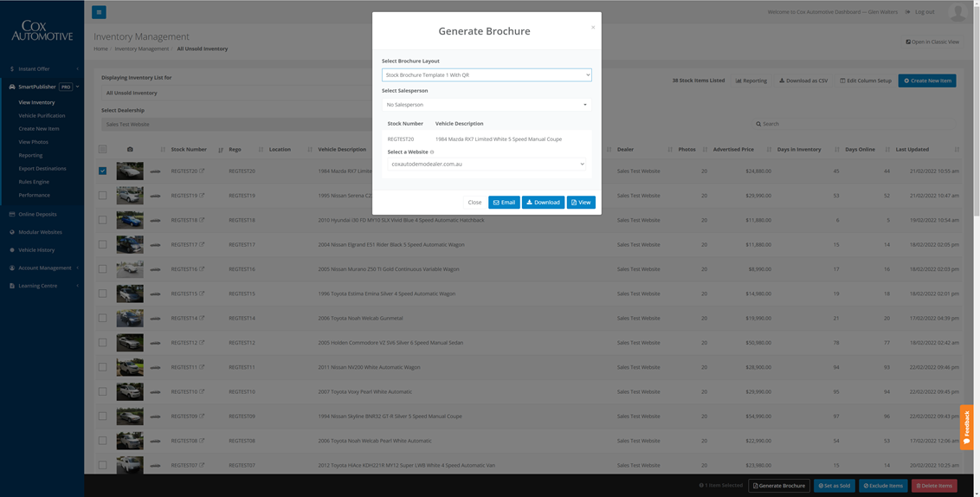
Task: Click the View brochure button
Action: coord(581,203)
